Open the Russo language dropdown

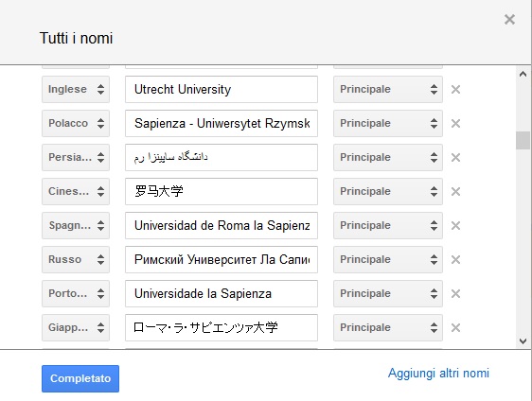[x=76, y=260]
